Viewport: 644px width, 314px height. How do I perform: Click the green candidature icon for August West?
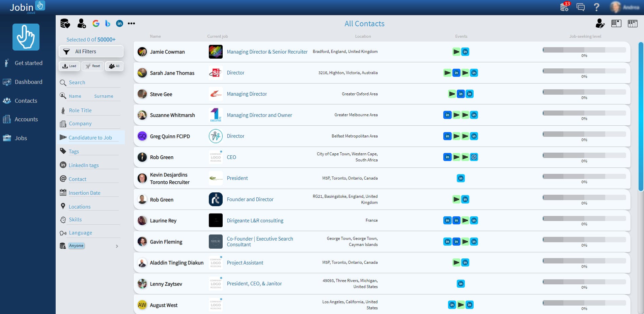(461, 305)
